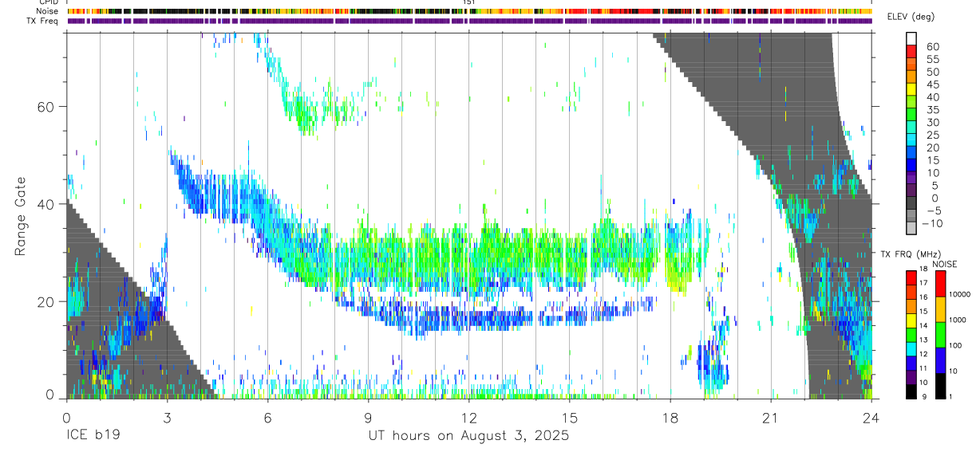
Task: Click the yellow segment of the TX FRQ bar
Action: (x=911, y=320)
